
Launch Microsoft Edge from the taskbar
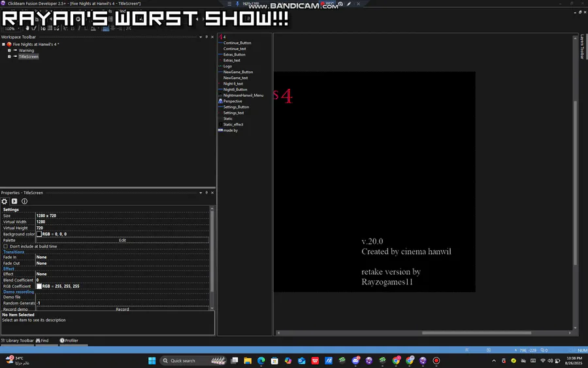click(x=261, y=361)
